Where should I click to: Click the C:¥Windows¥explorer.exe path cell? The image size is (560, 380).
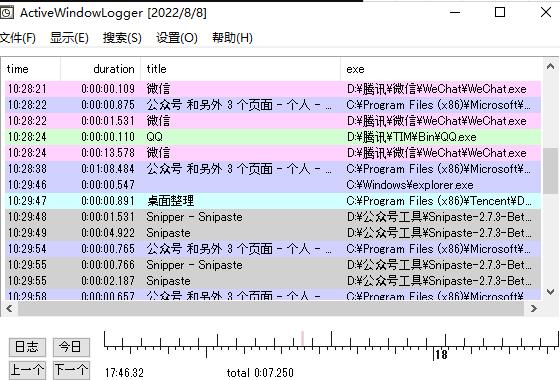point(410,185)
